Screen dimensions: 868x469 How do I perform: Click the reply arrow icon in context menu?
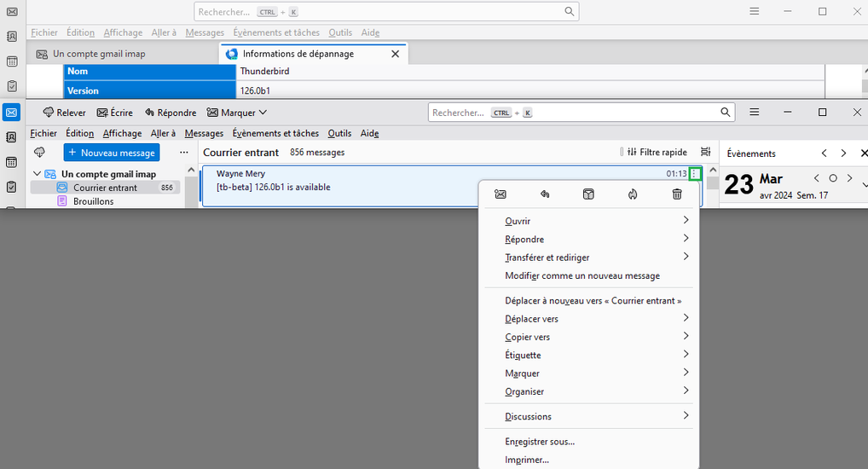tap(545, 194)
